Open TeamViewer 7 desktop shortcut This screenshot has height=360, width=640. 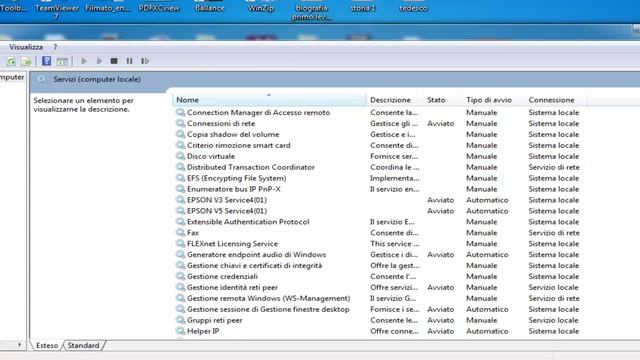[x=57, y=11]
